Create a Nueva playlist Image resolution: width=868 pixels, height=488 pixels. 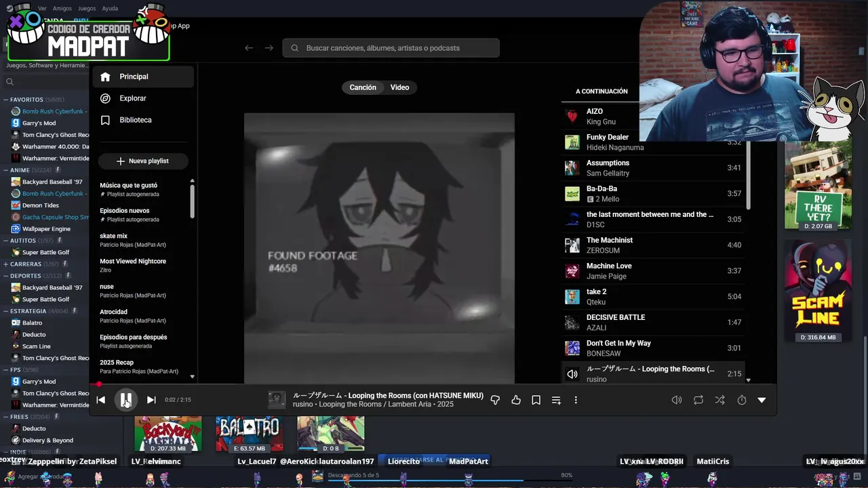click(143, 161)
